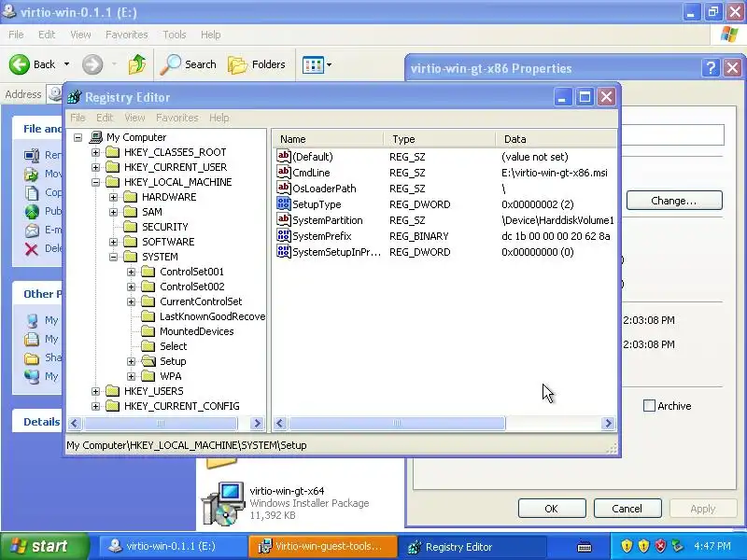Image resolution: width=747 pixels, height=560 pixels.
Task: Click the keyboard icon in the taskbar tray
Action: pos(585,547)
